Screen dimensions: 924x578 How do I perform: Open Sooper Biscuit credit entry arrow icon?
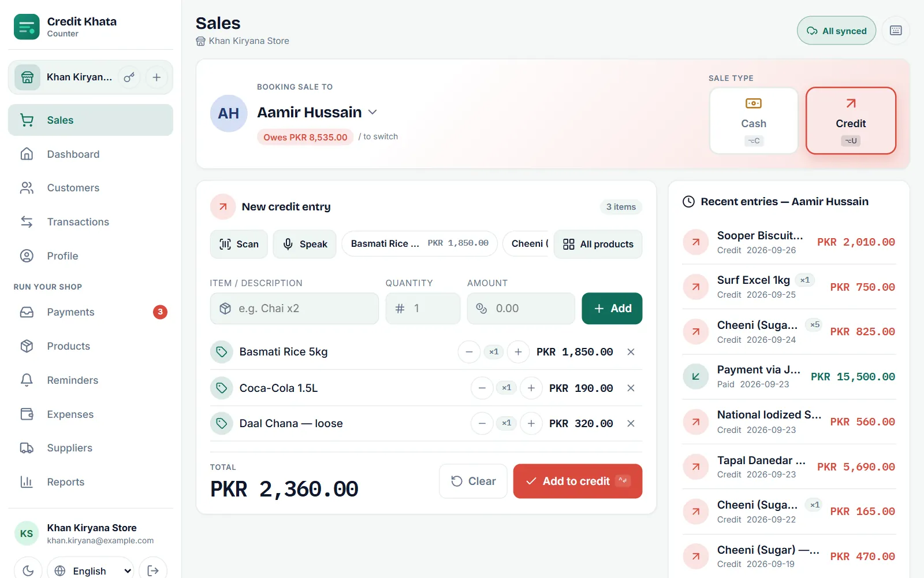click(696, 242)
